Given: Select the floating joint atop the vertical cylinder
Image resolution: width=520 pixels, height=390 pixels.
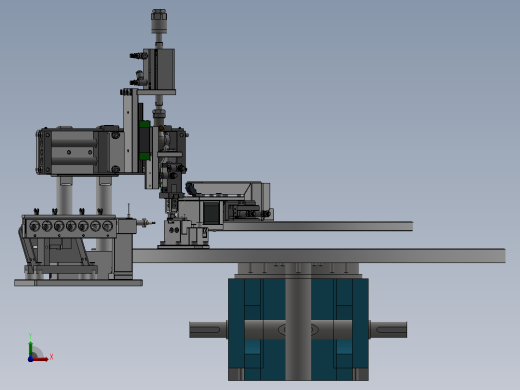Looking at the screenshot, I should click(x=159, y=21).
